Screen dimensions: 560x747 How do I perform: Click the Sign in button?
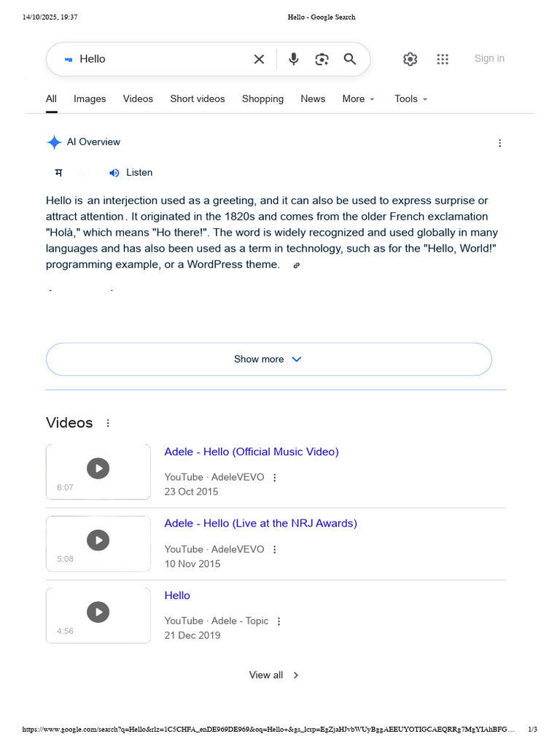[489, 58]
